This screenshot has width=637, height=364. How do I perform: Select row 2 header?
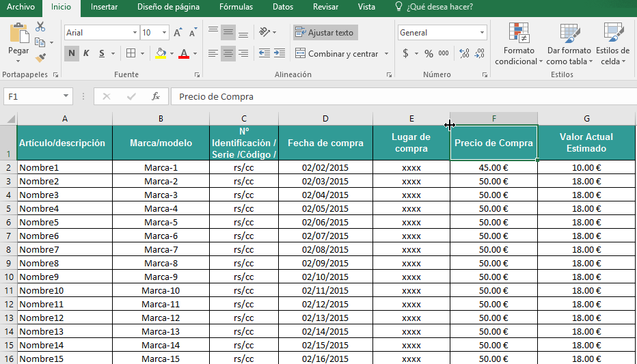click(8, 167)
